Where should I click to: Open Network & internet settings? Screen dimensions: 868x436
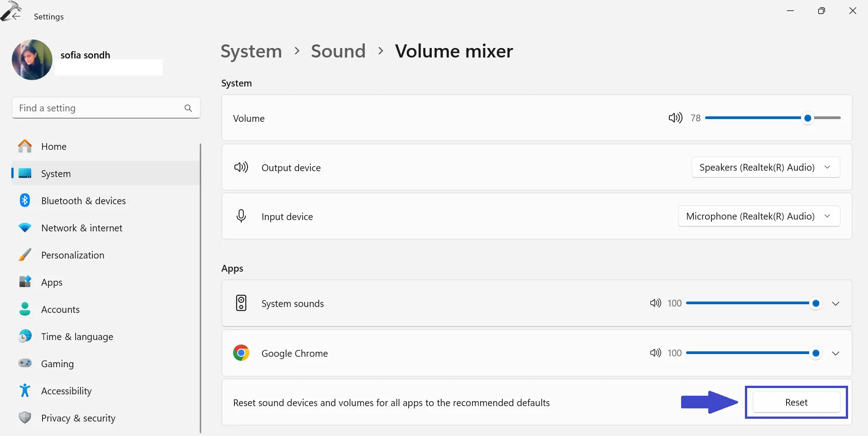(x=81, y=228)
